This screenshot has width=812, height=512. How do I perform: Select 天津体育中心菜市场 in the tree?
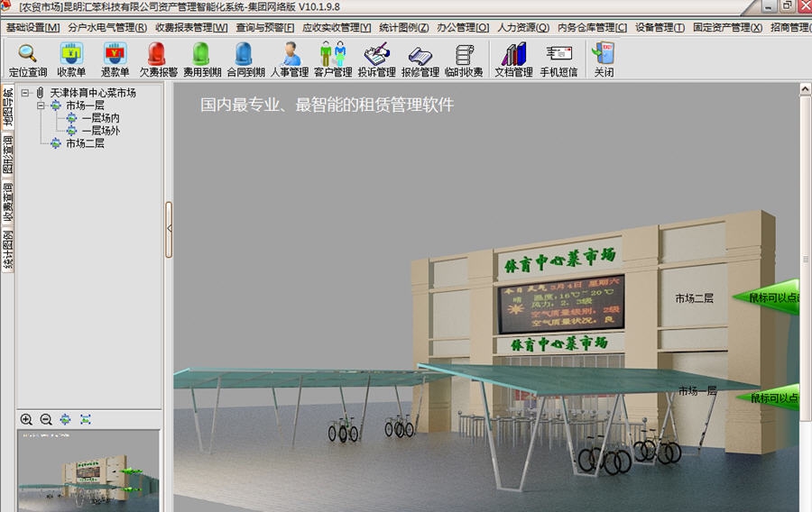tap(93, 93)
